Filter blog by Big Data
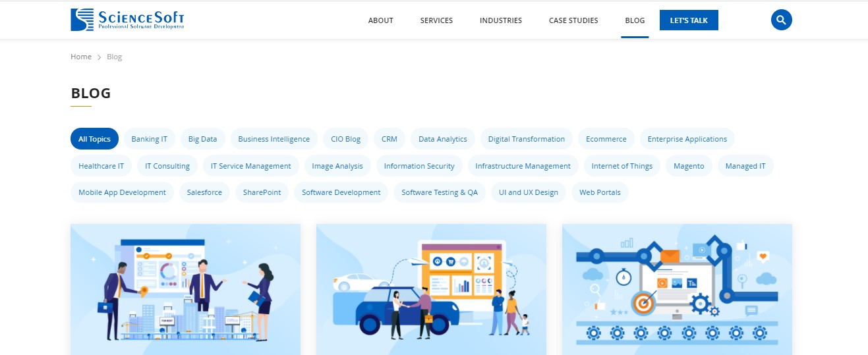The width and height of the screenshot is (868, 355). coord(202,139)
